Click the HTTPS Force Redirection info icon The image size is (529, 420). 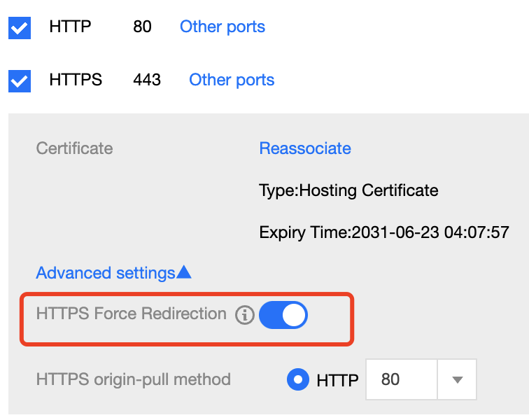pyautogui.click(x=245, y=315)
